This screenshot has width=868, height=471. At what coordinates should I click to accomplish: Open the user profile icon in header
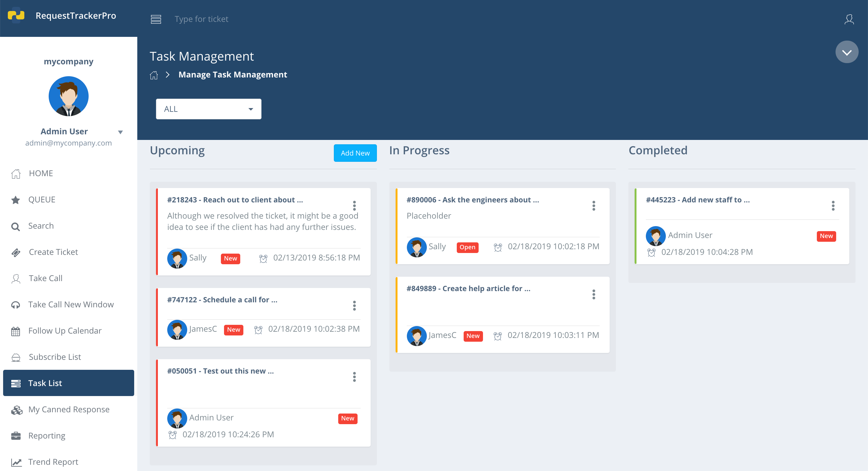849,19
